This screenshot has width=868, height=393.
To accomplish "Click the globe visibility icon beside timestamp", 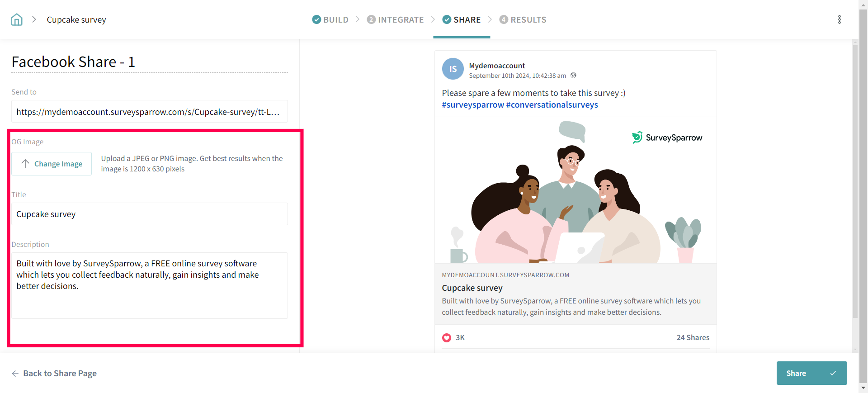I will [573, 76].
